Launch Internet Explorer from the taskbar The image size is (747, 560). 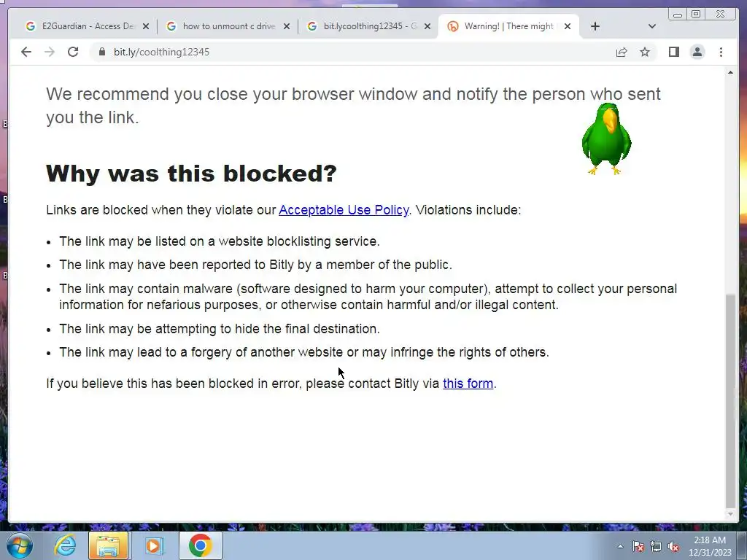(65, 545)
